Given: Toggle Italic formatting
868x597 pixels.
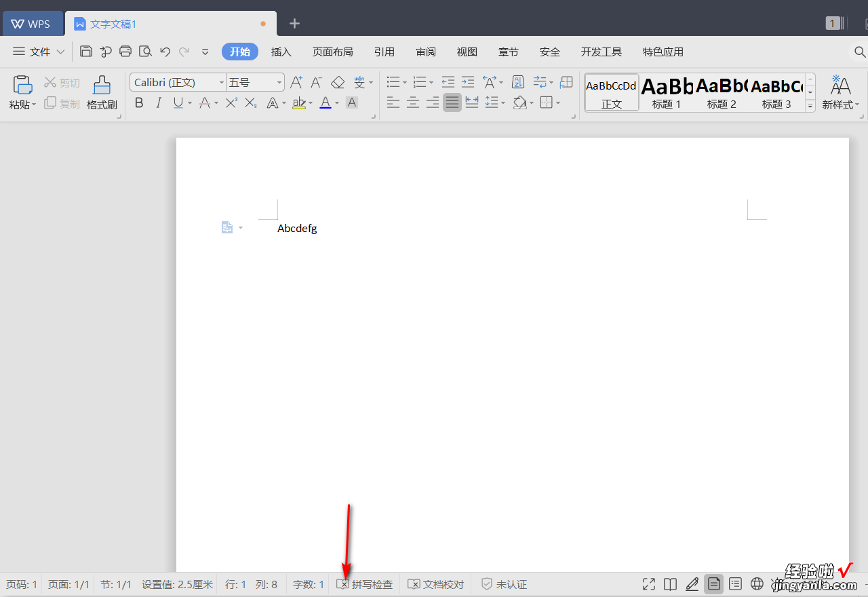Looking at the screenshot, I should (x=159, y=103).
